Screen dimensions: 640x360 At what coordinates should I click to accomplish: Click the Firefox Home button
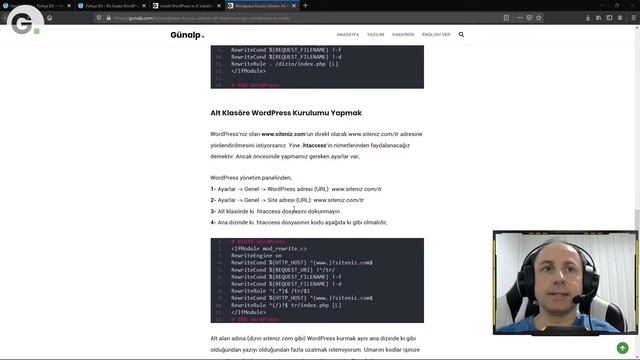pos(50,18)
